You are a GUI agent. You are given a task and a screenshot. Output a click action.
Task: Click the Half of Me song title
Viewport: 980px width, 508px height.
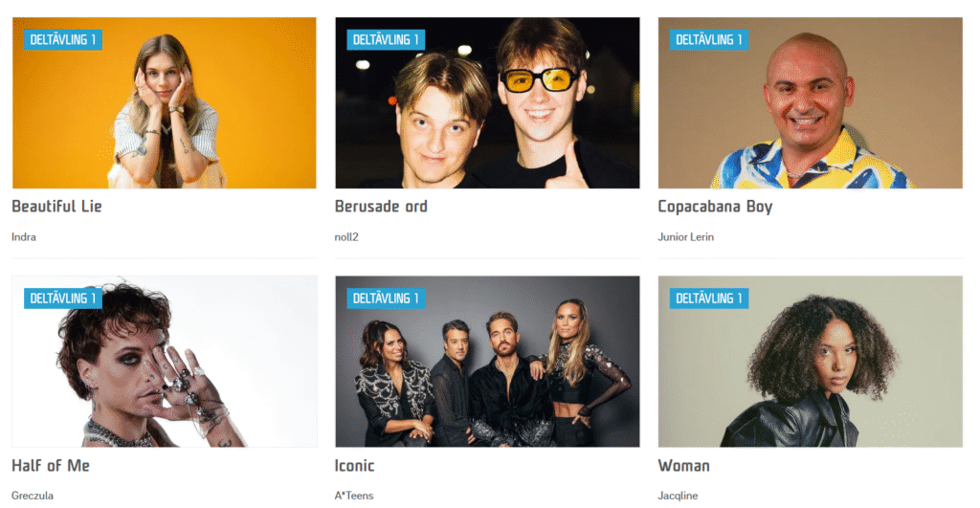[x=51, y=466]
